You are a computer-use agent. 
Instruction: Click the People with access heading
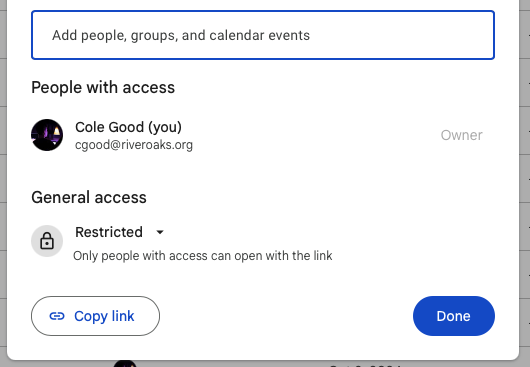(103, 88)
